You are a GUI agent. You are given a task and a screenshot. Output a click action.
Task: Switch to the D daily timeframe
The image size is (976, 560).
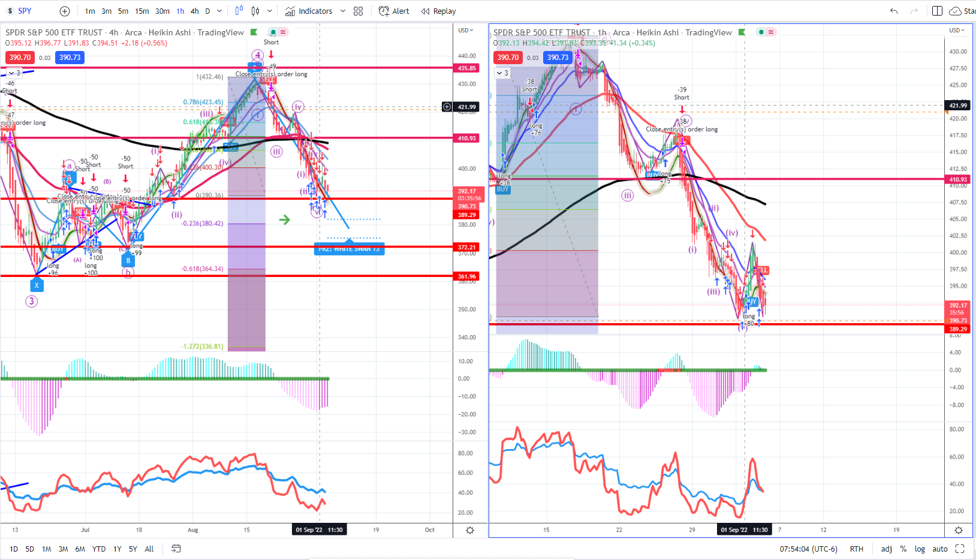tap(208, 11)
